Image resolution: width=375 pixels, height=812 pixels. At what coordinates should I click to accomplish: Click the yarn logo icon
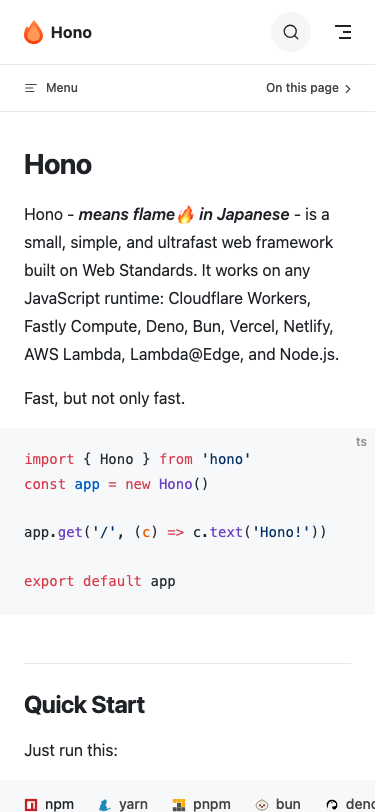[x=105, y=805]
